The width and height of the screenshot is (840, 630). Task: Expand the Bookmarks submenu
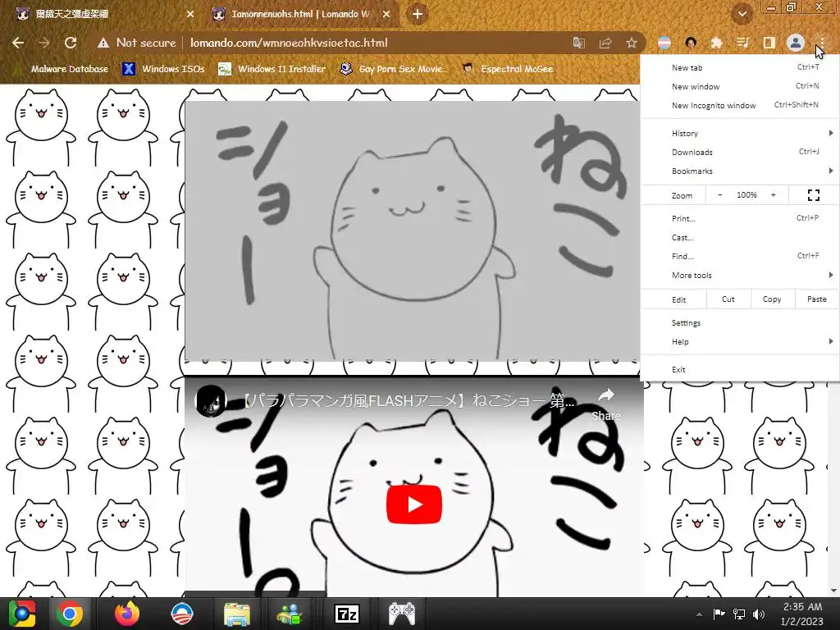point(740,171)
